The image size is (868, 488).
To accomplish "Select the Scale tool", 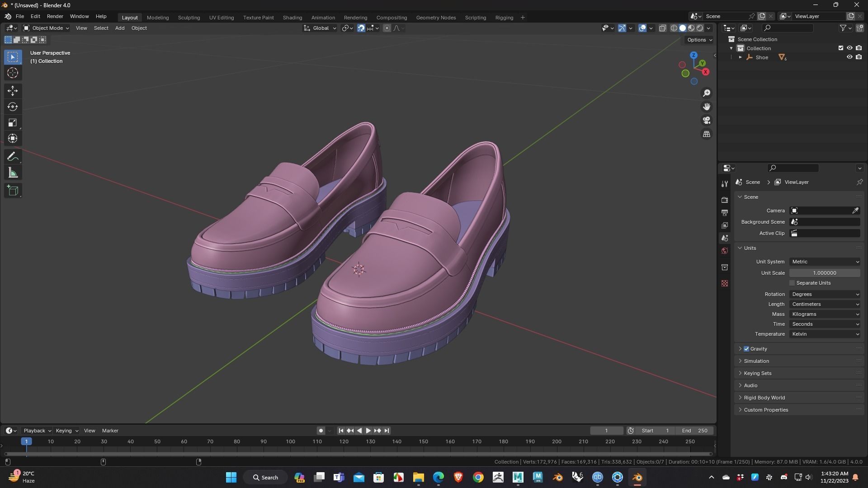I will click(13, 122).
